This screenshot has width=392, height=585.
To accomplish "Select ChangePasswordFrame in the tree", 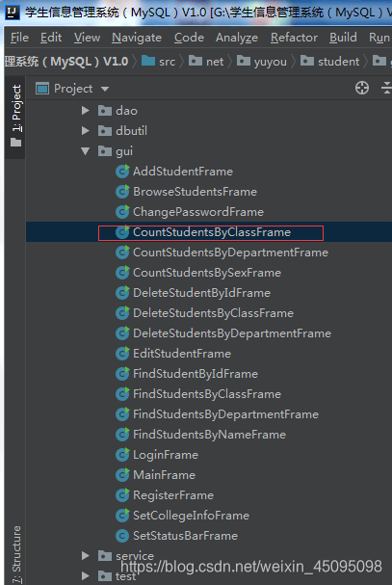I will [x=198, y=211].
